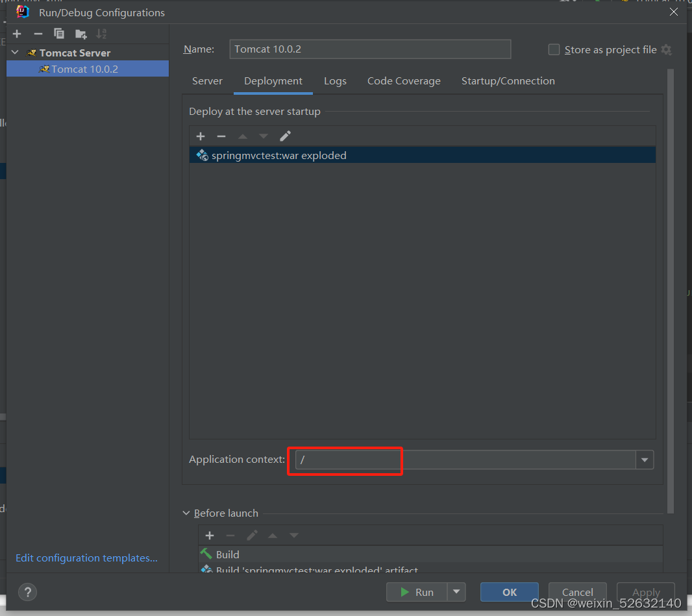
Task: Click the settings panel vertical scrollbar
Action: coord(671,291)
